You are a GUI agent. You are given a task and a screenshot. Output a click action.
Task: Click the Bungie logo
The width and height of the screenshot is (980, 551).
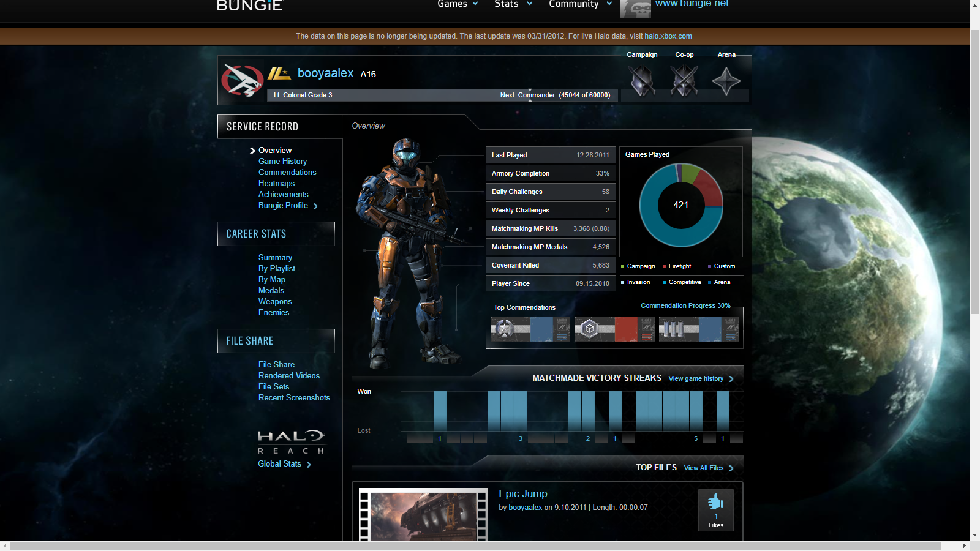click(250, 6)
